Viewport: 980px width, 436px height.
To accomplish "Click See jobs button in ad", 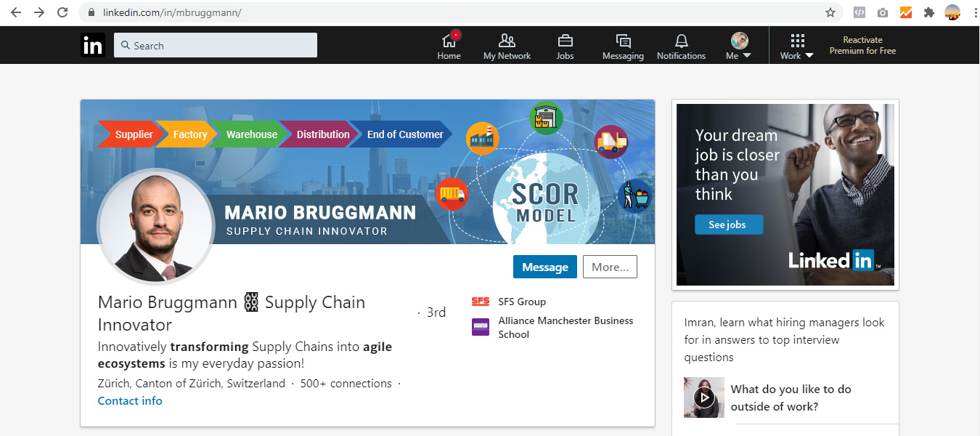I will 729,225.
